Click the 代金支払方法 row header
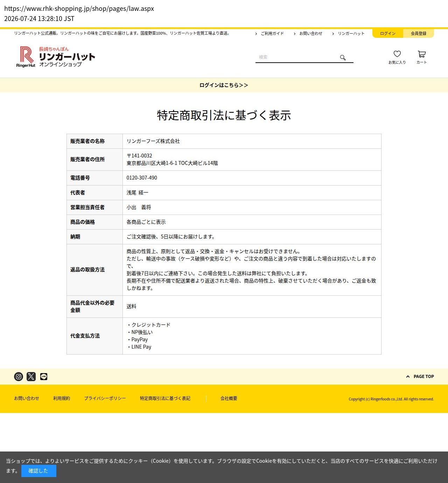 94,336
